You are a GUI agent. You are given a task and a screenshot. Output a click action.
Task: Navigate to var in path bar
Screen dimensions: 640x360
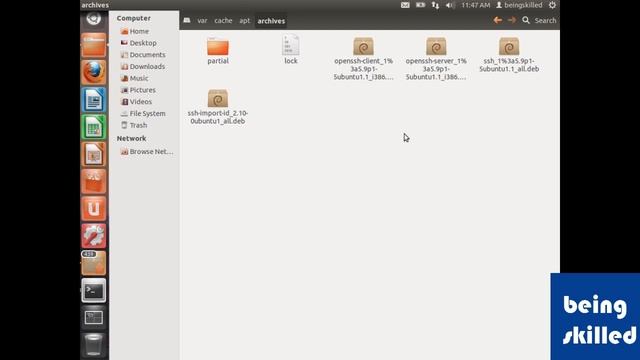tap(202, 20)
